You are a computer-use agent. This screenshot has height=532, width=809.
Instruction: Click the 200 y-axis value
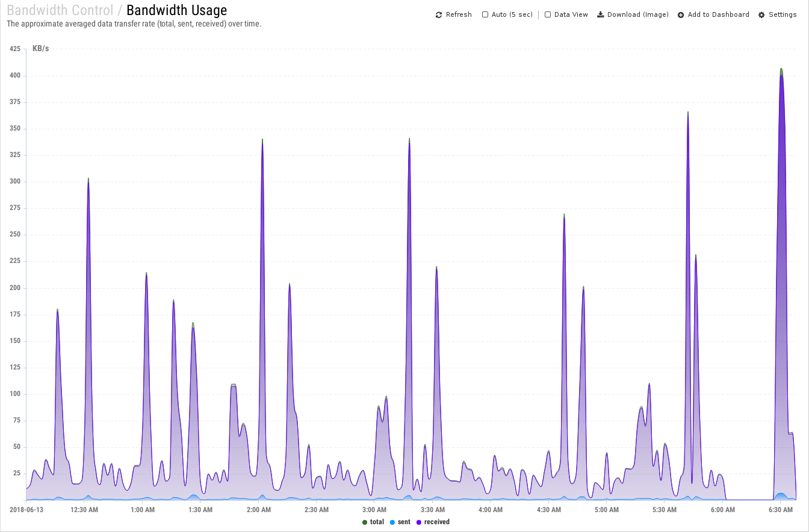15,288
